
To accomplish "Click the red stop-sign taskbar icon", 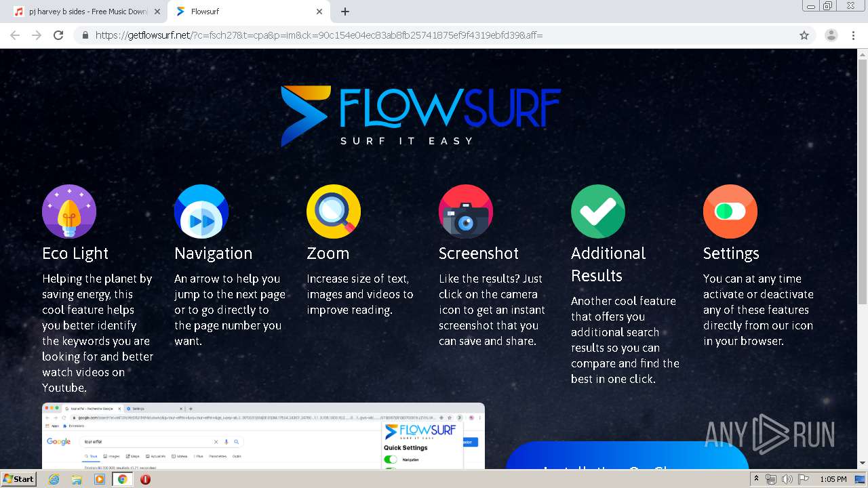I will [x=145, y=479].
